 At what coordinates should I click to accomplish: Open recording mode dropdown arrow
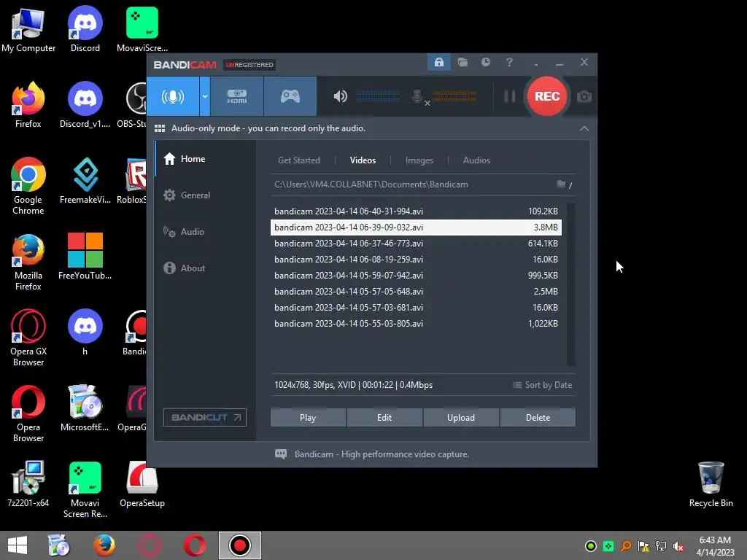[205, 96]
